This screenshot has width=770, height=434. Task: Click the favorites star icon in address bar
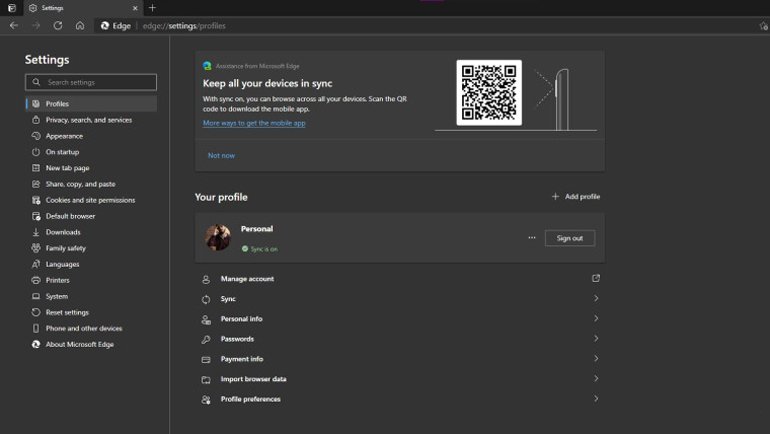(x=763, y=26)
